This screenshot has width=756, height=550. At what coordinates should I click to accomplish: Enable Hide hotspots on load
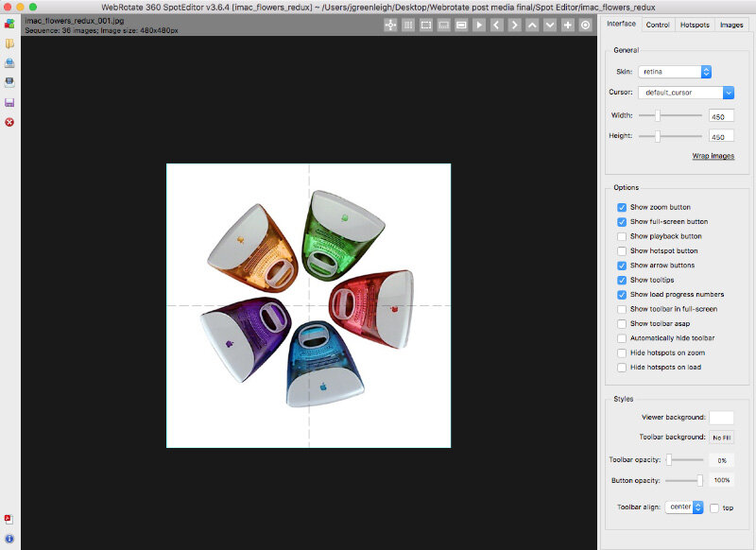coord(622,368)
